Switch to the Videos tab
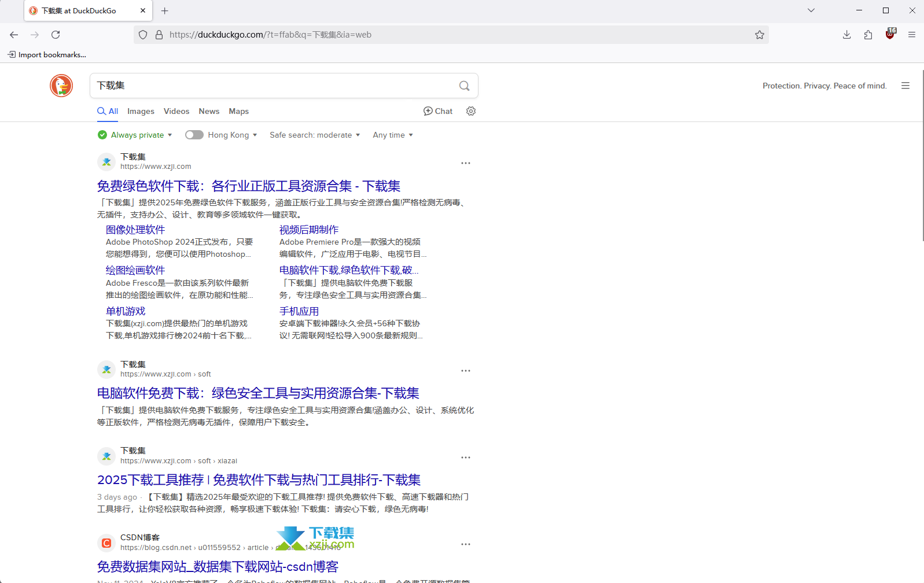 (x=176, y=111)
